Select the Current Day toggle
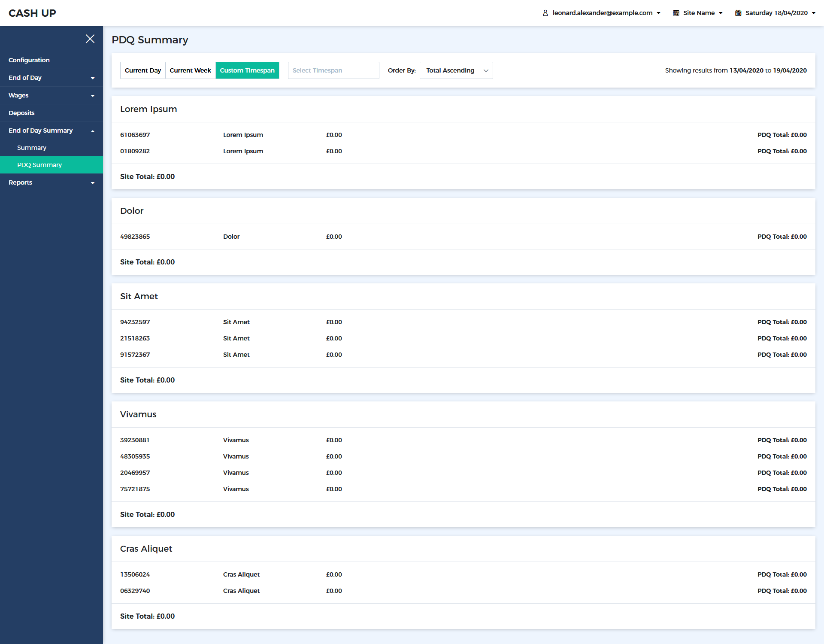Viewport: 824px width, 644px height. (x=142, y=70)
